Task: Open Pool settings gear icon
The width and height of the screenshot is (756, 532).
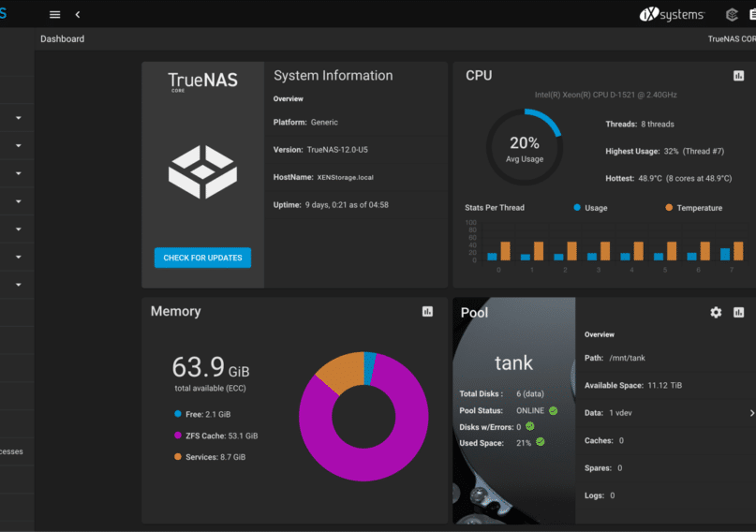Action: click(x=716, y=312)
